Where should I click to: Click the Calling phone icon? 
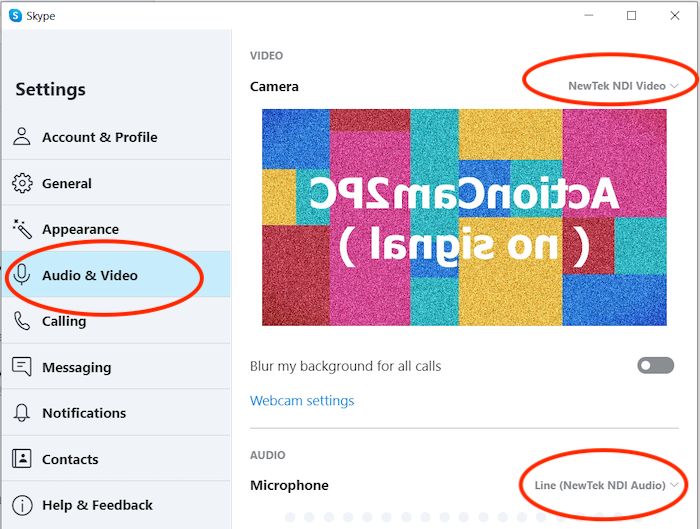pyautogui.click(x=22, y=321)
